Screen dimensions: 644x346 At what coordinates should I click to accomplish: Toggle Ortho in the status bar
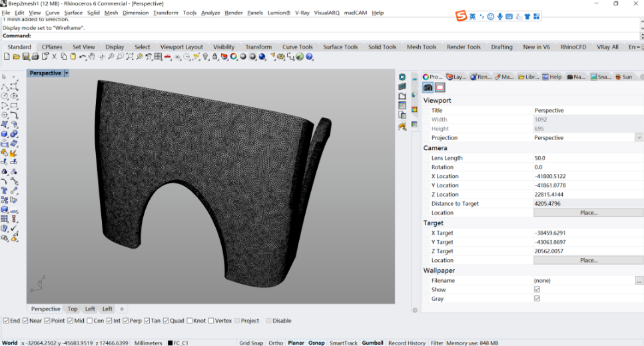click(276, 343)
